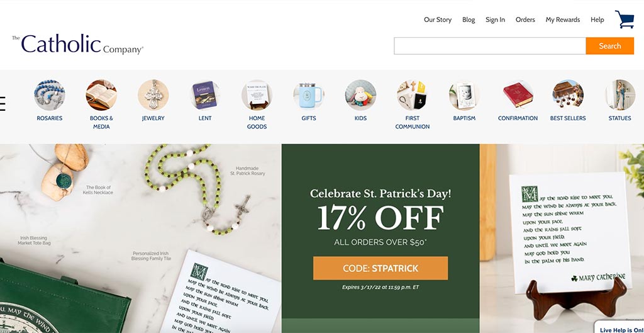Open the Lent book category icon
Screen dimensions: 644x333
pos(205,95)
